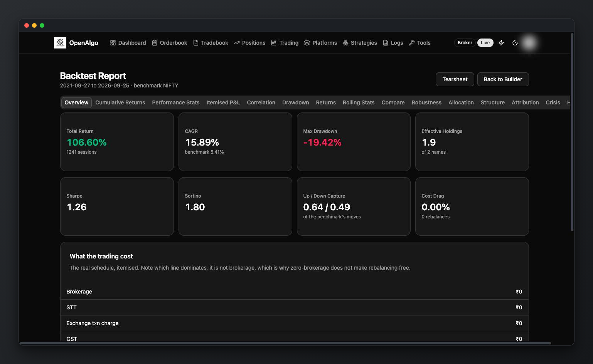The width and height of the screenshot is (593, 364).
Task: Open the Tearsheet
Action: [x=455, y=79]
